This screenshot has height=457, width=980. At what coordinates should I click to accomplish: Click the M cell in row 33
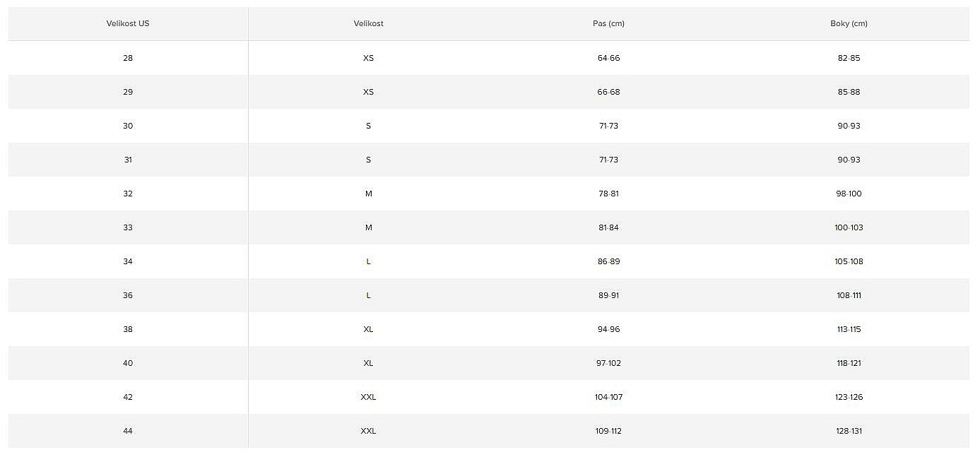pyautogui.click(x=368, y=227)
